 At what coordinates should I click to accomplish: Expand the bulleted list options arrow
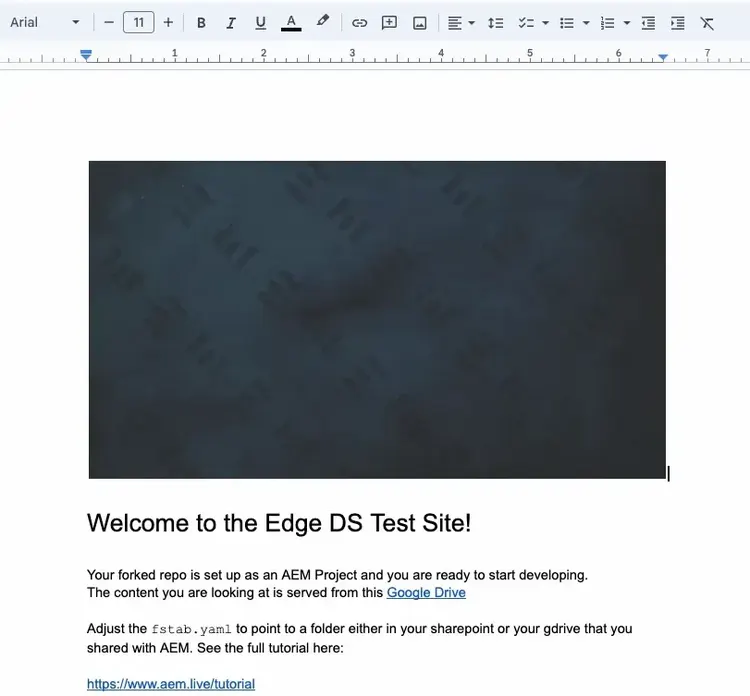coord(586,22)
